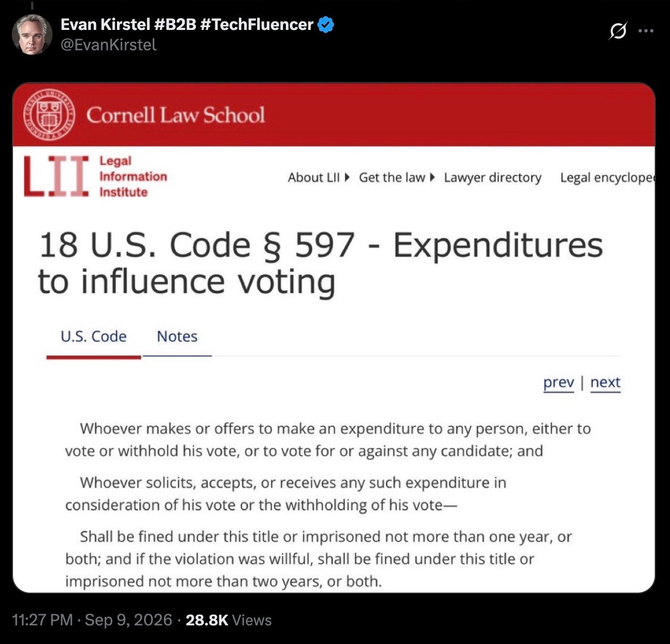
Task: Open Evan Kirstel's profile avatar
Action: click(32, 34)
